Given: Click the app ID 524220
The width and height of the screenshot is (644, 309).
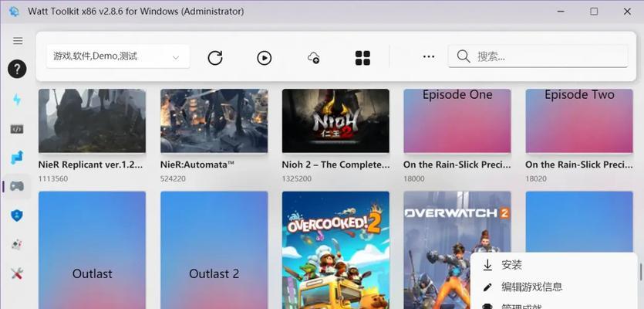Looking at the screenshot, I should pyautogui.click(x=173, y=179).
